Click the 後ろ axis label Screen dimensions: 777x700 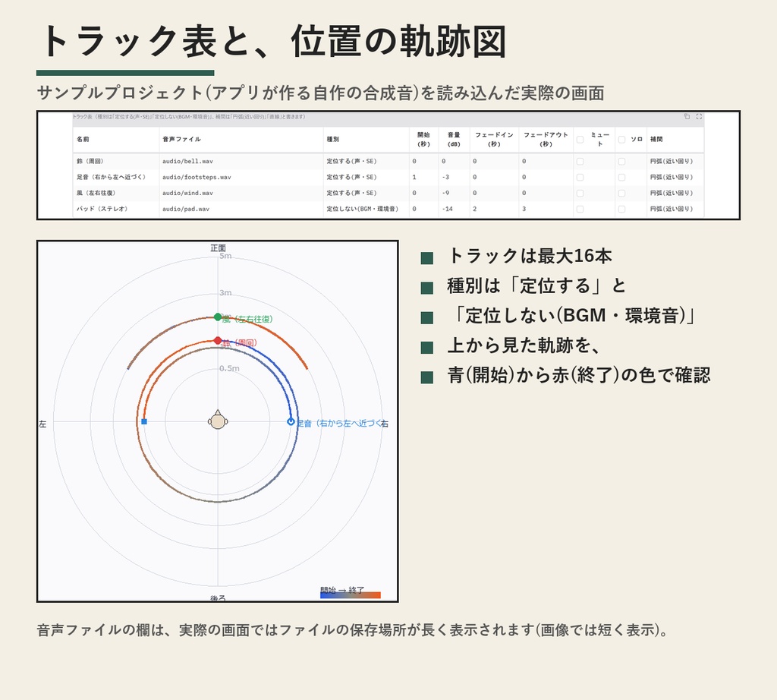218,598
